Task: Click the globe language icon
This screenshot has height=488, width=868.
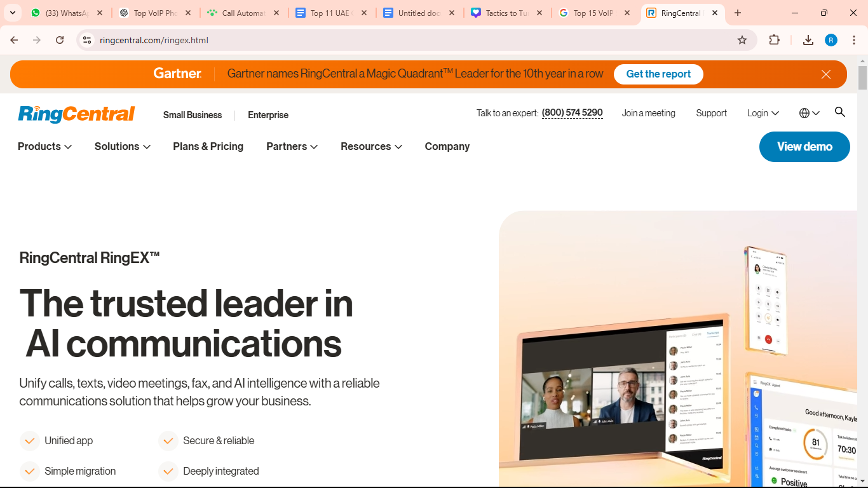Action: (804, 112)
